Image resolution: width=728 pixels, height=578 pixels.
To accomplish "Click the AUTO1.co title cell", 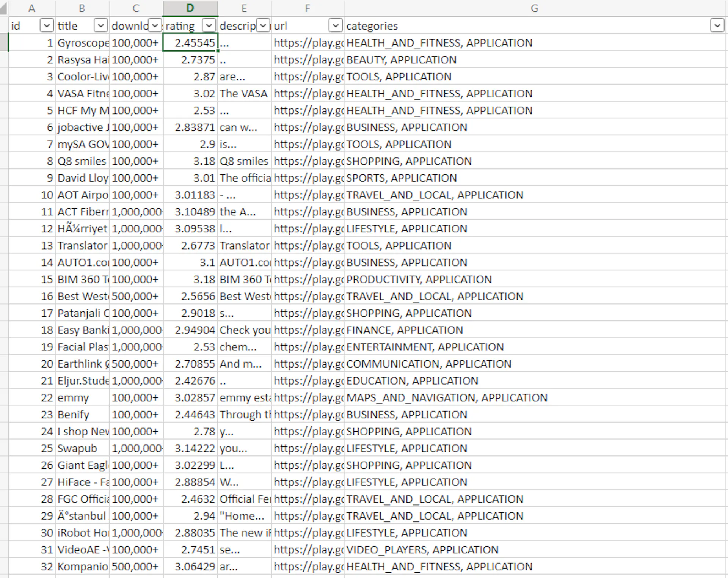I will point(82,262).
